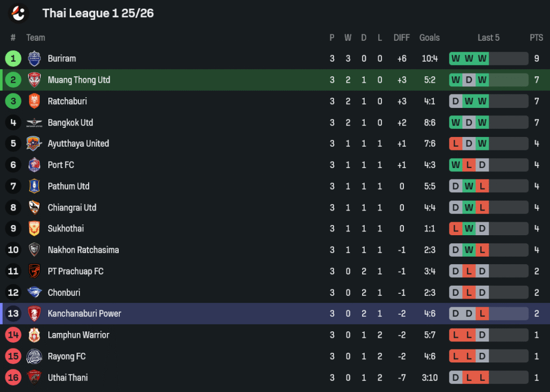
Task: Click the Port FC team crest
Action: tap(34, 165)
